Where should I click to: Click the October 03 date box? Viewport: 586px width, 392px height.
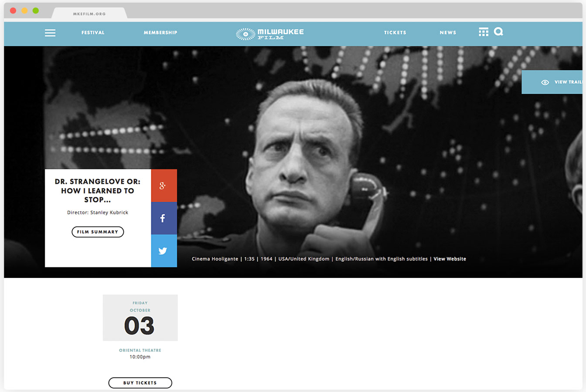pyautogui.click(x=140, y=318)
